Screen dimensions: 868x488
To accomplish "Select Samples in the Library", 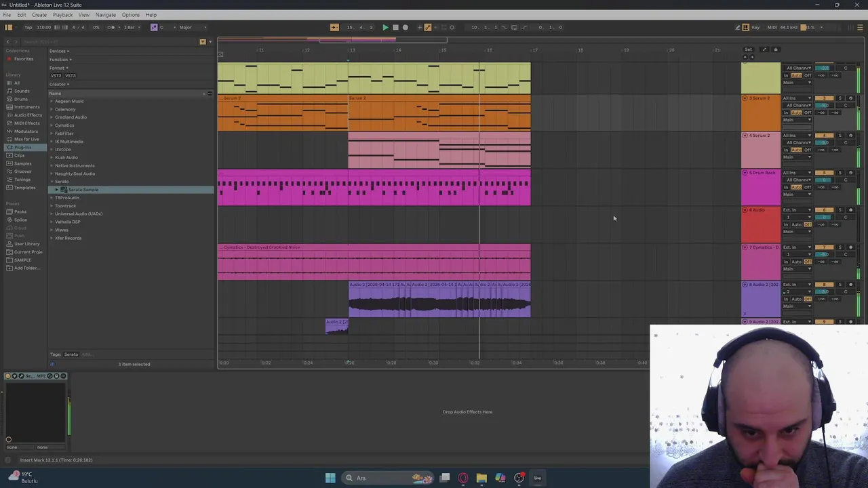I will pyautogui.click(x=22, y=163).
